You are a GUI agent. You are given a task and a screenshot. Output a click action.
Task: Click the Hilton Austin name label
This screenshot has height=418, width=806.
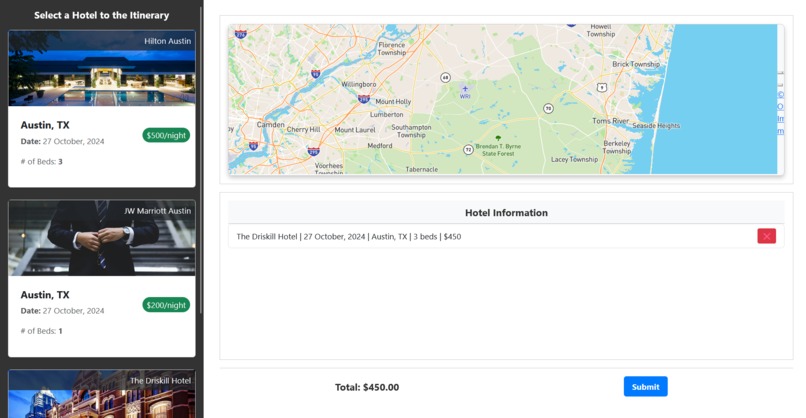(x=167, y=41)
